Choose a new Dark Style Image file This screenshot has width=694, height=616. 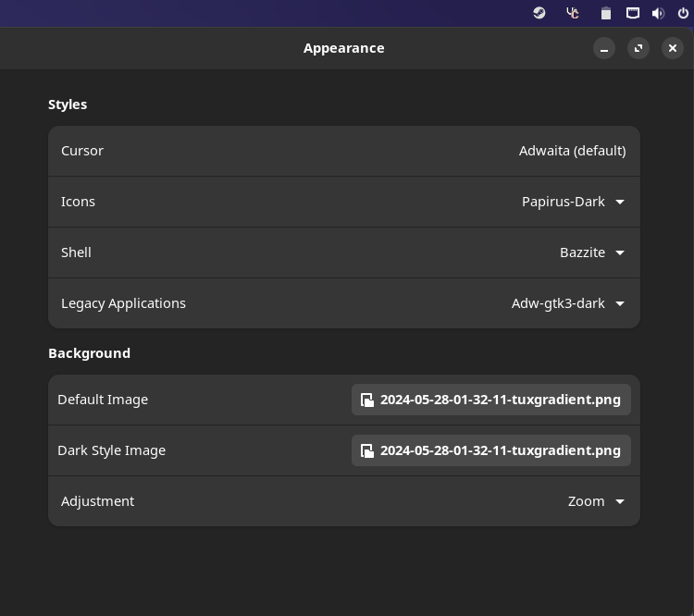[491, 450]
